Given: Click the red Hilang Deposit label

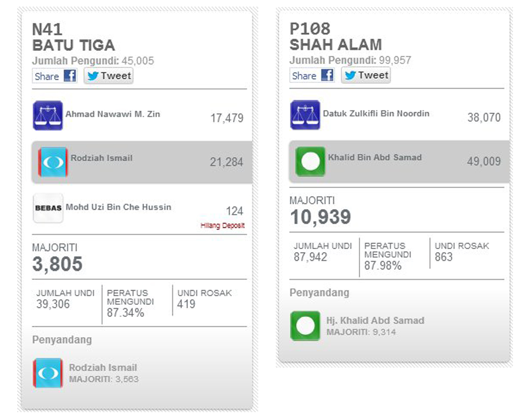Looking at the screenshot, I should click(222, 226).
